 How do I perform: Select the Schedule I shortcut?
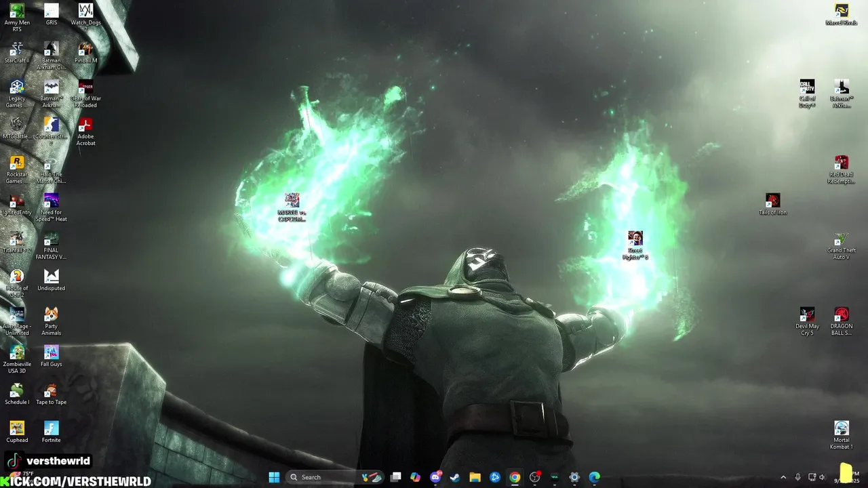pyautogui.click(x=17, y=394)
